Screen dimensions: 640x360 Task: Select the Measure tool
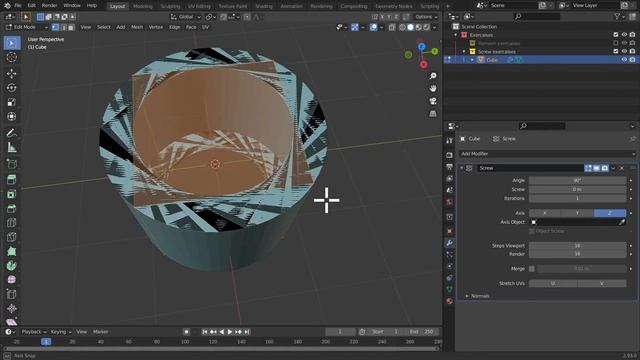tap(12, 147)
